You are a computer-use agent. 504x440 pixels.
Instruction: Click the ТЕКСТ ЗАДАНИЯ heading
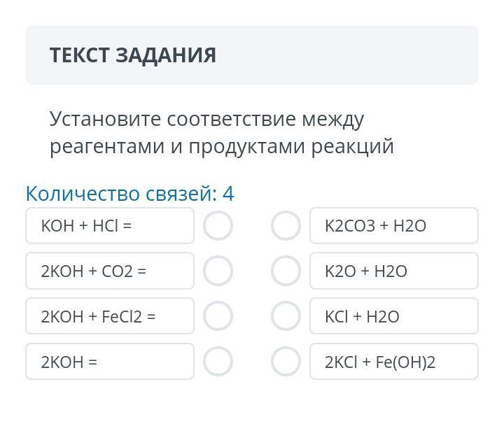(133, 55)
